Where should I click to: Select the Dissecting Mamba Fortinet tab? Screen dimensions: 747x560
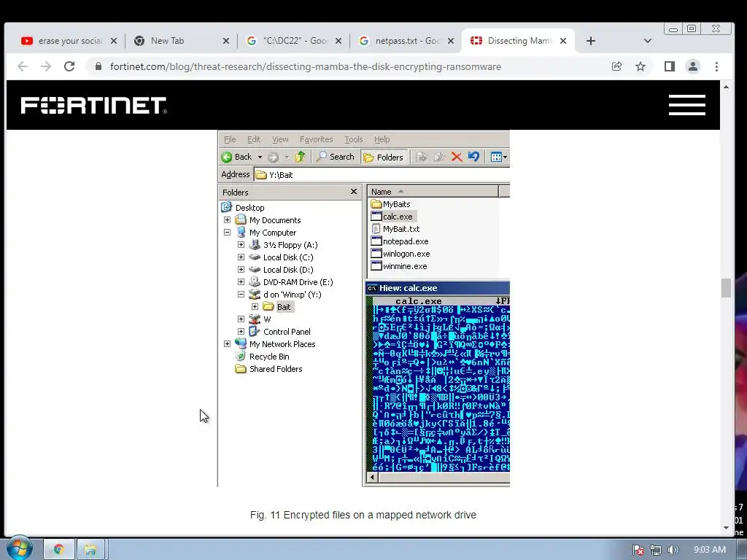[519, 41]
